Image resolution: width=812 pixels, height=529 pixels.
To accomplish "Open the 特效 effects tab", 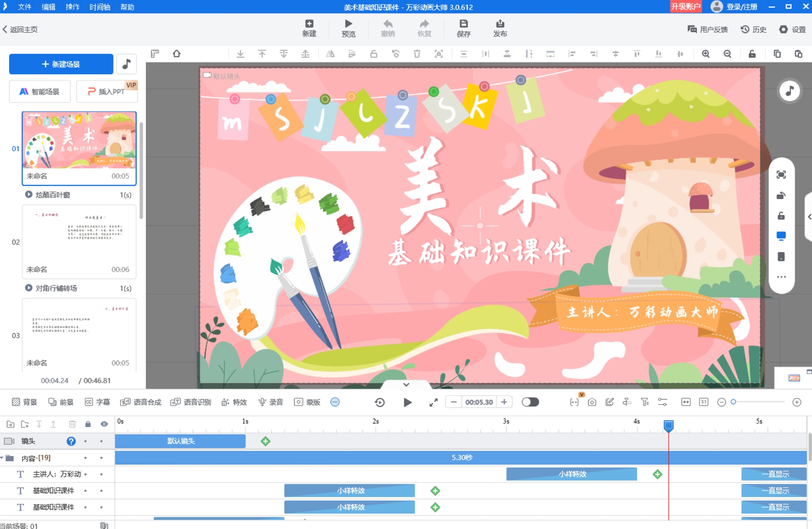I will pyautogui.click(x=234, y=402).
